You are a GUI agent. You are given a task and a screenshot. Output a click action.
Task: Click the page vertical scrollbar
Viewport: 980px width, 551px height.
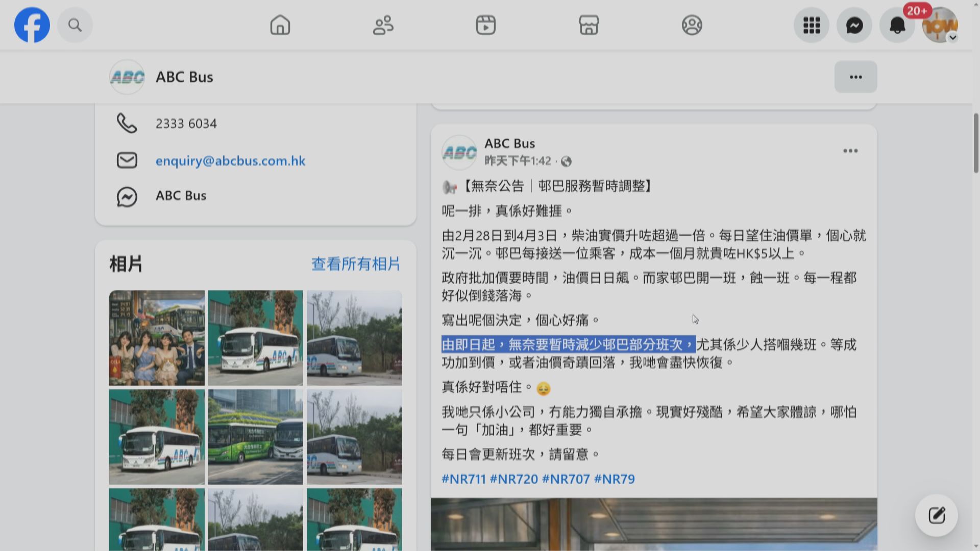[975, 143]
